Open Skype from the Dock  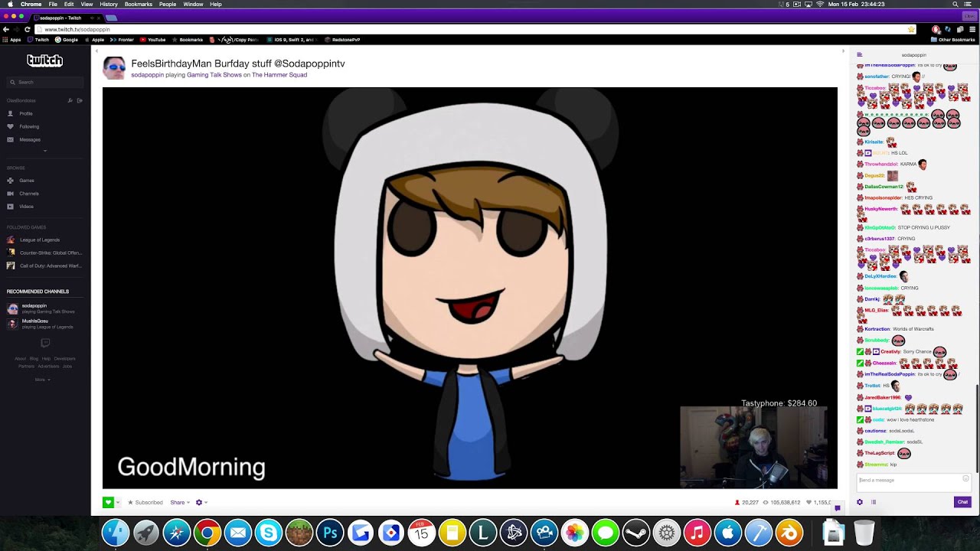pos(269,533)
